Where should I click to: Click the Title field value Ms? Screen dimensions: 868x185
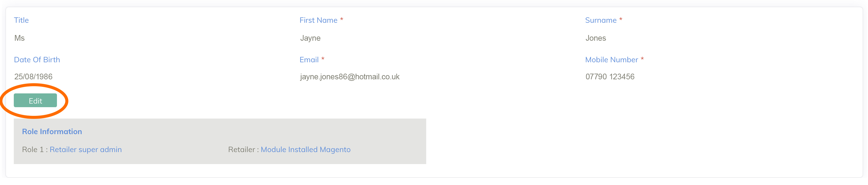[19, 38]
